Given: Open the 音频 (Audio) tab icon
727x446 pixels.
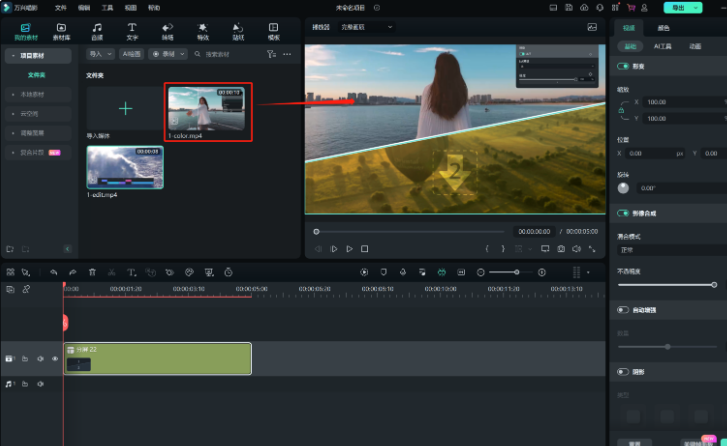Looking at the screenshot, I should [97, 30].
